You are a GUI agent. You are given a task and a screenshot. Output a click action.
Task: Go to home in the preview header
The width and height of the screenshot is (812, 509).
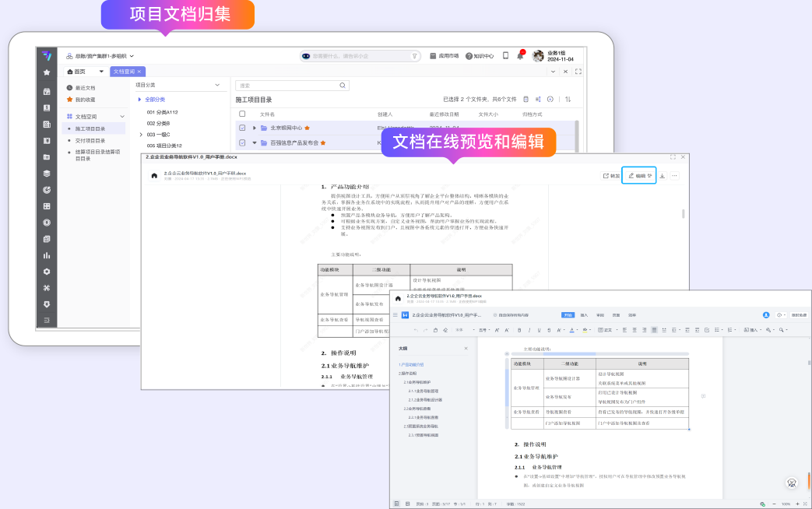tap(154, 176)
